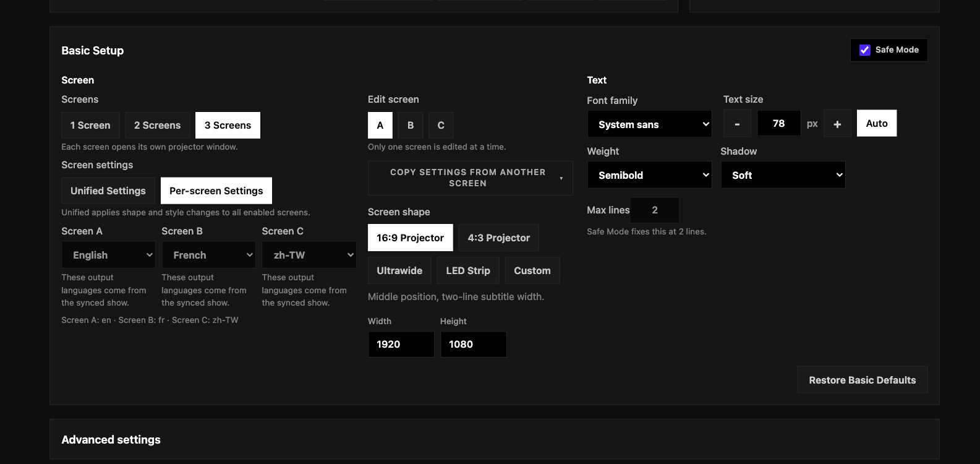This screenshot has height=464, width=980.
Task: Click the 'Safe Mode fixes this at 2 lines.' note
Action: [647, 231]
